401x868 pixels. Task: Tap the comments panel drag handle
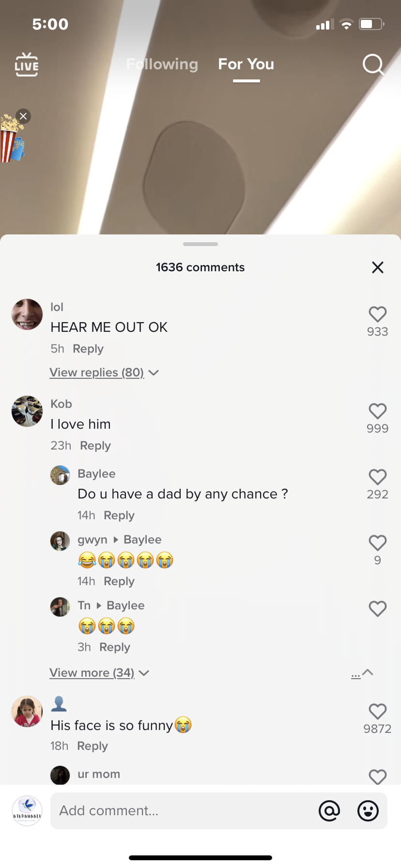pyautogui.click(x=200, y=244)
